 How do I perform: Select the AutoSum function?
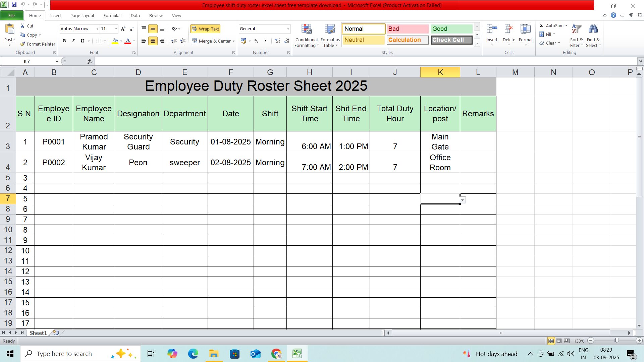click(552, 25)
